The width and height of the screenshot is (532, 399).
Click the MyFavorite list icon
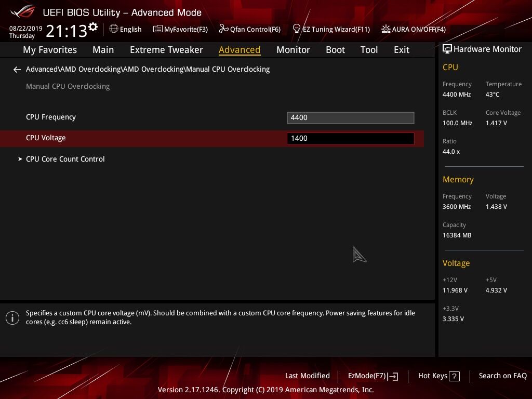click(x=158, y=29)
